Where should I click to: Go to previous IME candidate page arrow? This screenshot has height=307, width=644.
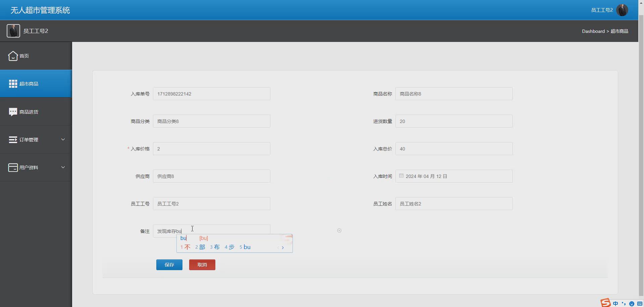tap(278, 248)
